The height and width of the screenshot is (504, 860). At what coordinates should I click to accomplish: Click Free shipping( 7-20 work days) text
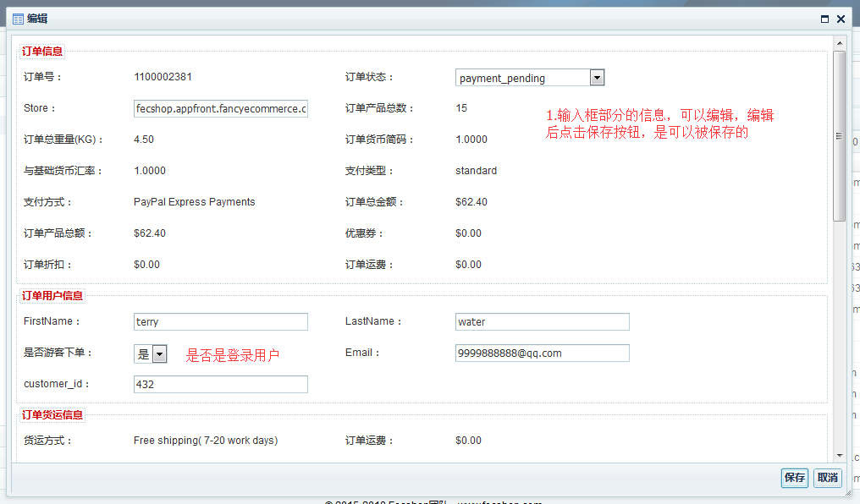[x=206, y=441]
